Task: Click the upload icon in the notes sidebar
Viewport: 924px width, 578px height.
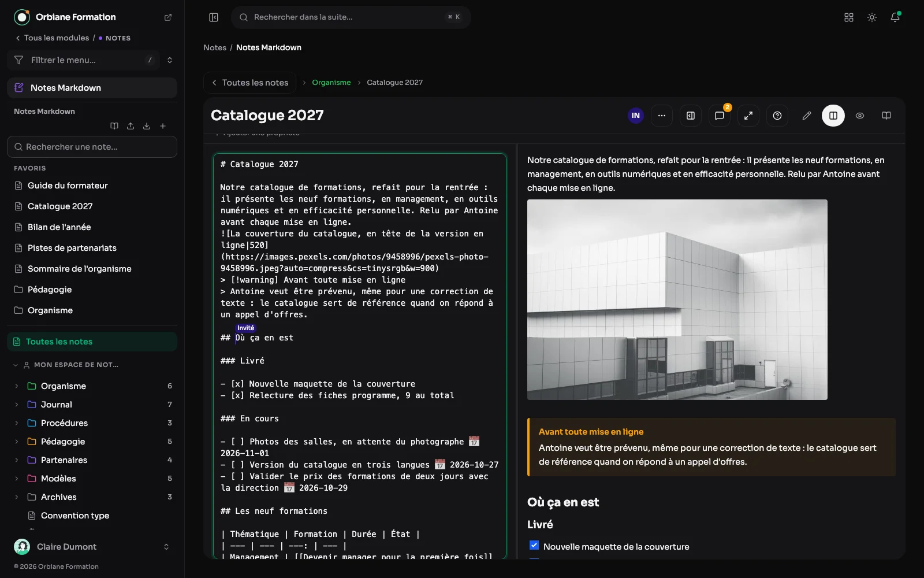Action: (x=131, y=126)
